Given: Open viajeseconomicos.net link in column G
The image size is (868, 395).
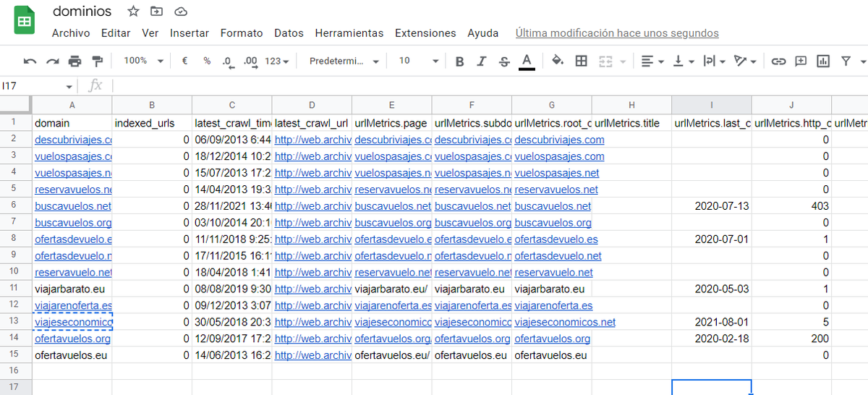Looking at the screenshot, I should click(x=565, y=322).
